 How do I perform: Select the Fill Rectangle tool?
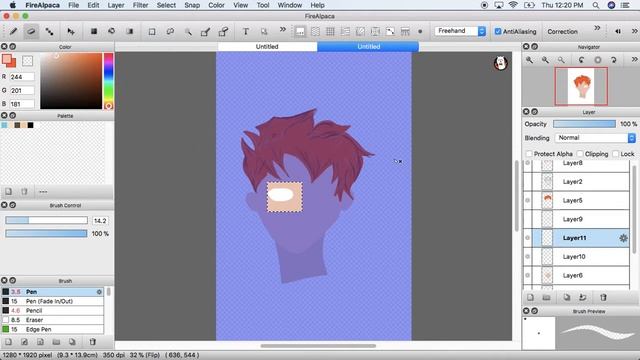(94, 31)
